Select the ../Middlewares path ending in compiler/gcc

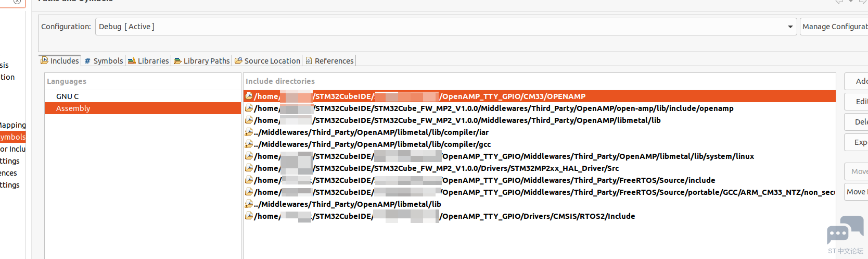(540, 144)
